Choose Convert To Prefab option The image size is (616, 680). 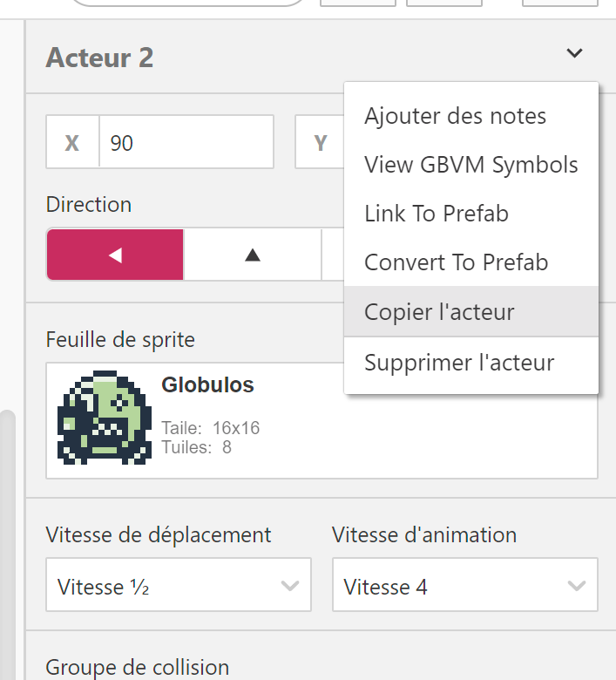pos(456,262)
